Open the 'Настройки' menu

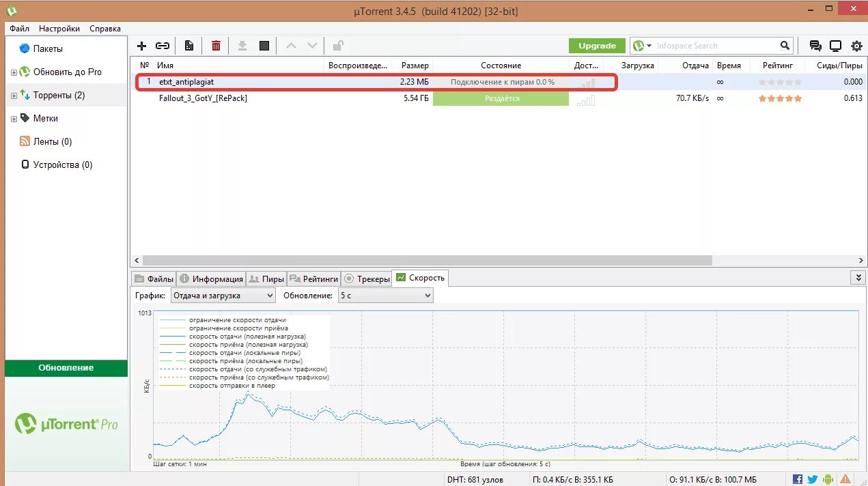[59, 29]
